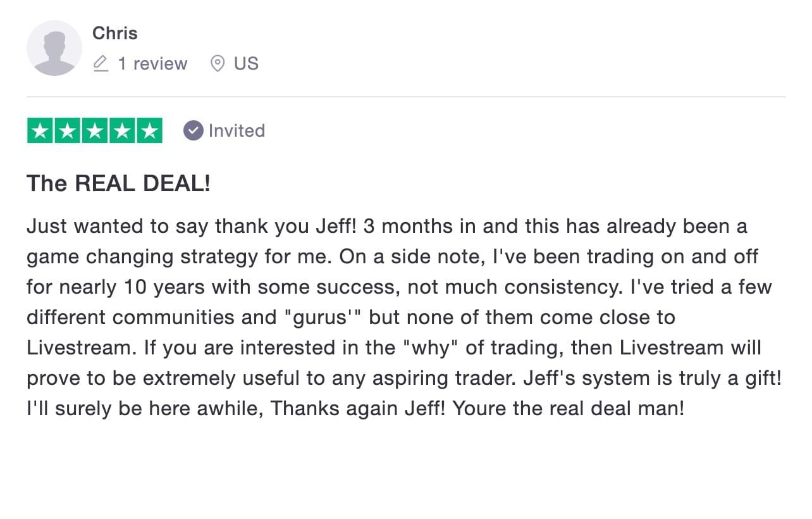Click the fifth green rating star
This screenshot has width=812, height=519.
click(x=149, y=131)
